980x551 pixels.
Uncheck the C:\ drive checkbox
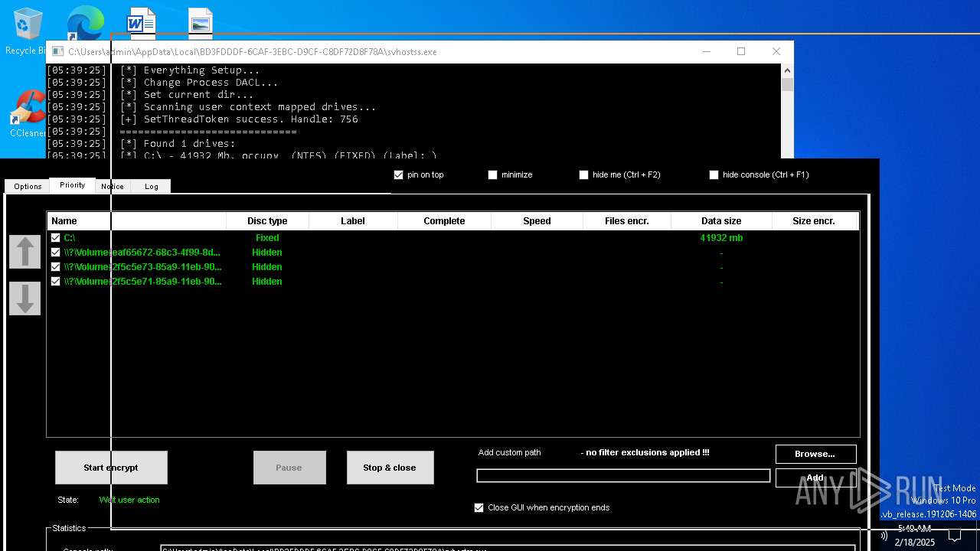pos(55,238)
